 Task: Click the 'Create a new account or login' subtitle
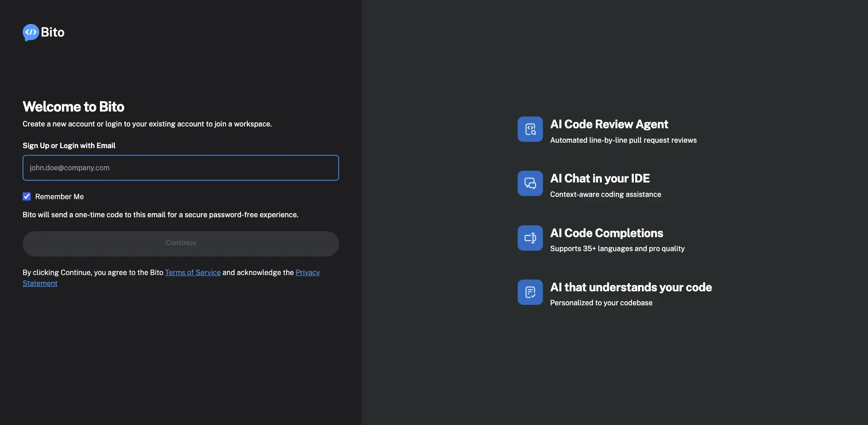(x=147, y=124)
